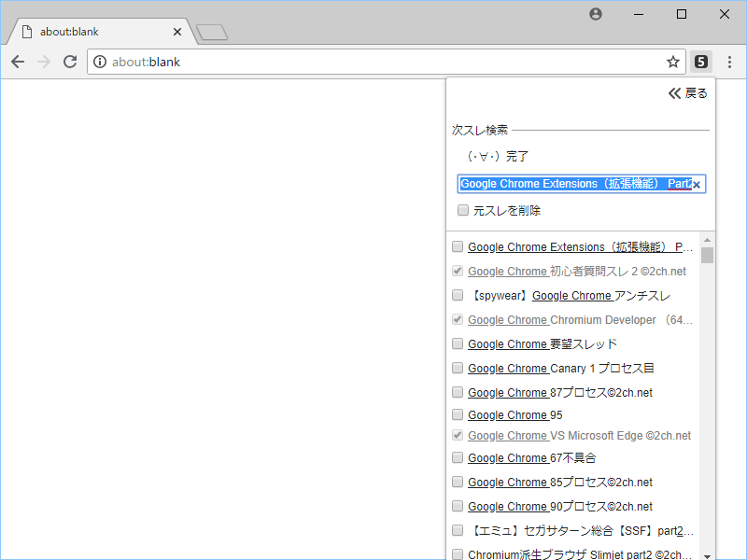747x560 pixels.
Task: Bookmark this page with star icon
Action: tap(672, 62)
